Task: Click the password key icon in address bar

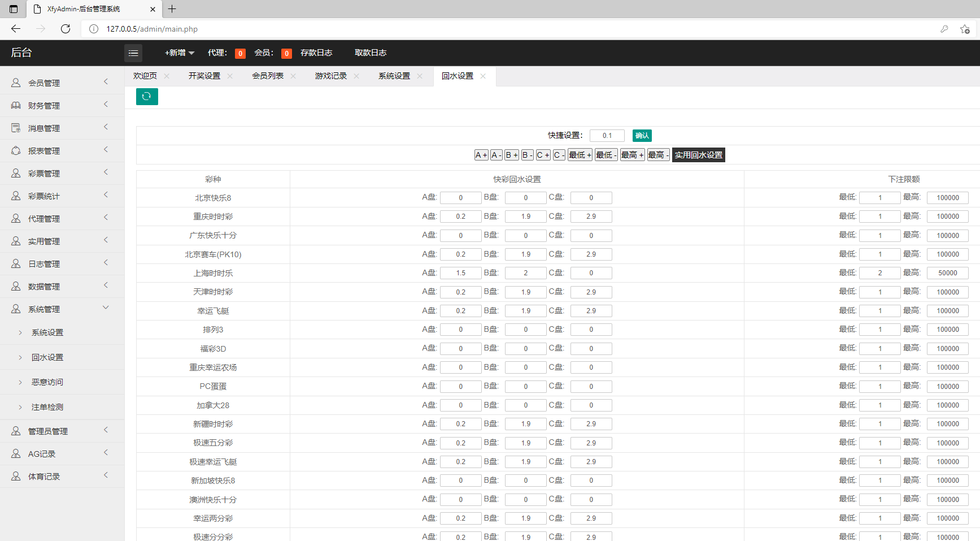Action: click(x=944, y=29)
